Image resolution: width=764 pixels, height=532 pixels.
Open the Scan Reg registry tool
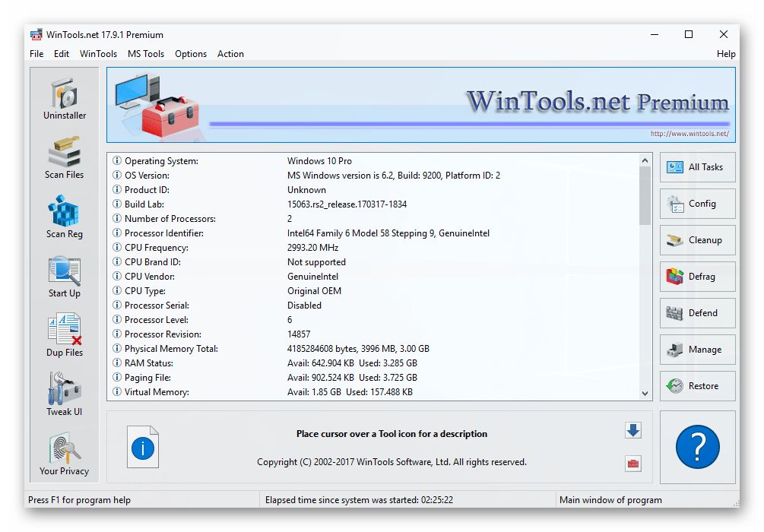click(x=65, y=217)
